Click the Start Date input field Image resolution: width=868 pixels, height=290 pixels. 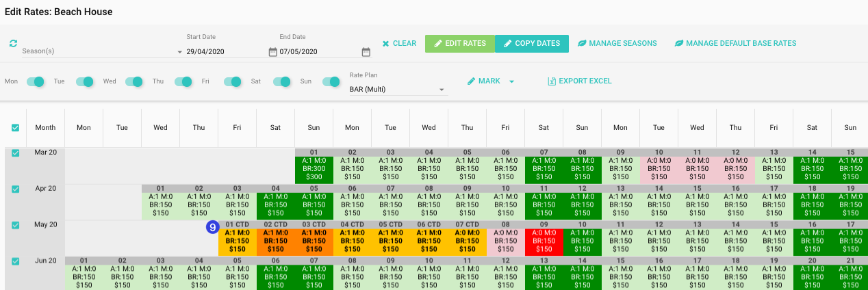pyautogui.click(x=226, y=52)
